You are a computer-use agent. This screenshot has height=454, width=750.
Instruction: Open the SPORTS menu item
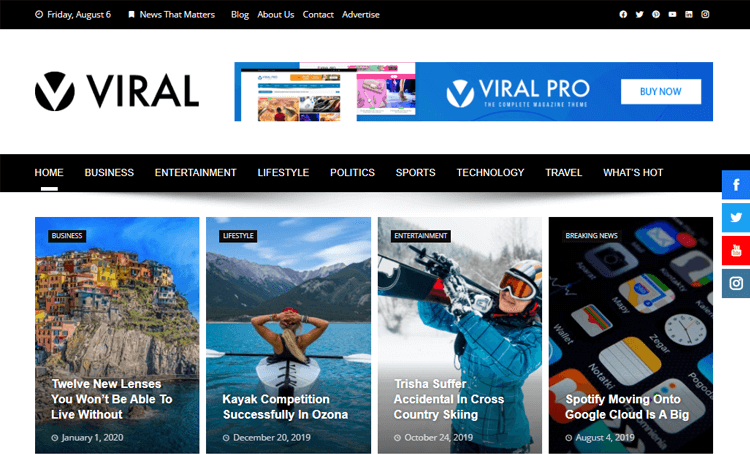coord(415,173)
